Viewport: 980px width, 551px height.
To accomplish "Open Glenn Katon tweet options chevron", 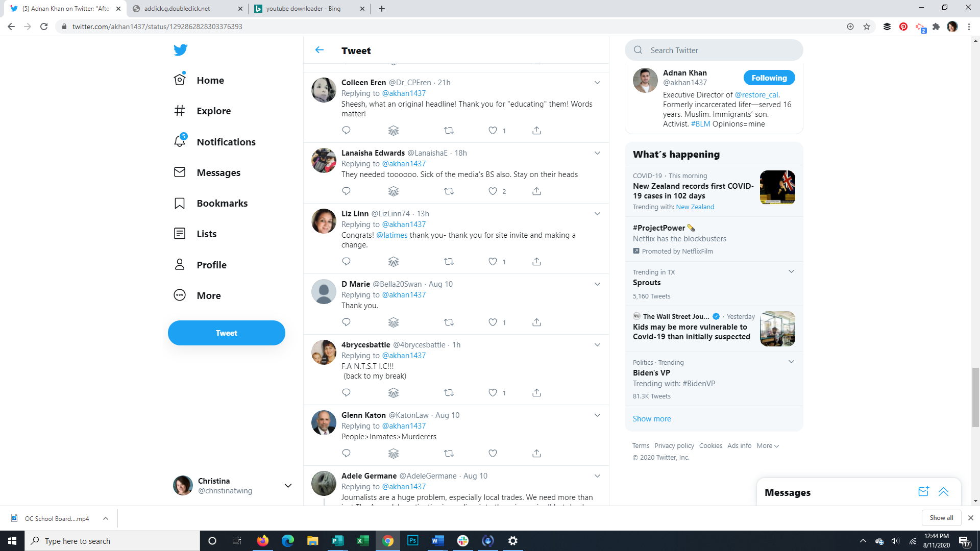I will coord(597,415).
